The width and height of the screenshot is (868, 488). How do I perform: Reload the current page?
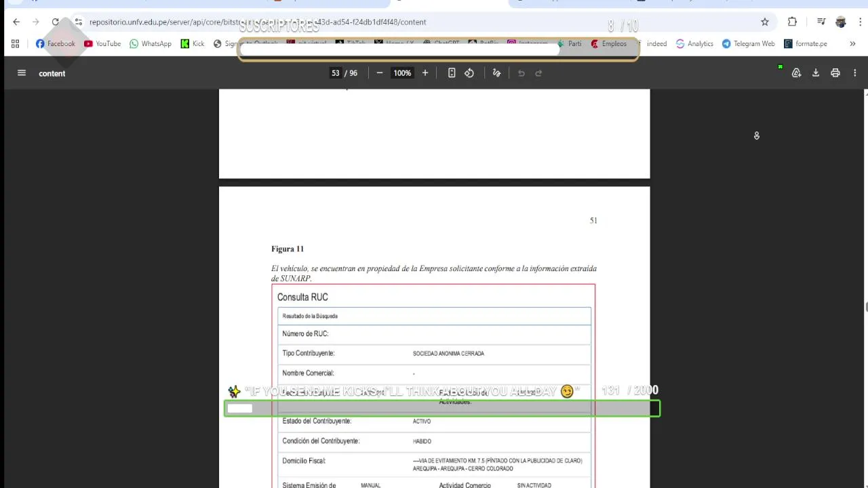(56, 22)
